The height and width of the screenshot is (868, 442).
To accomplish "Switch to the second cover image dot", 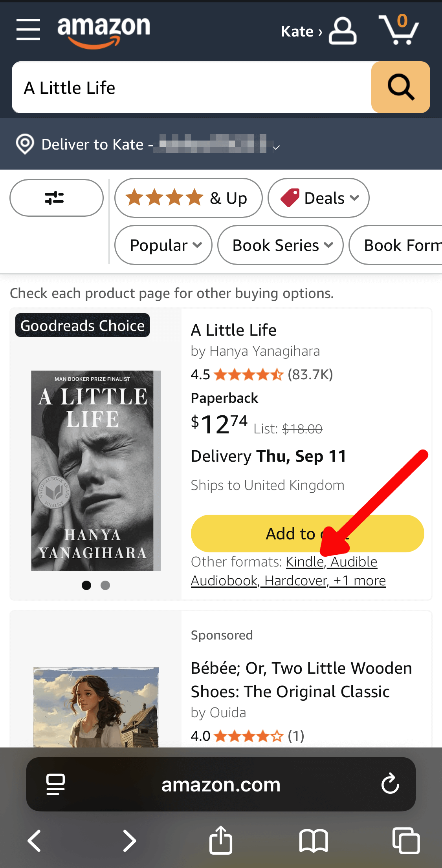I will tap(105, 585).
